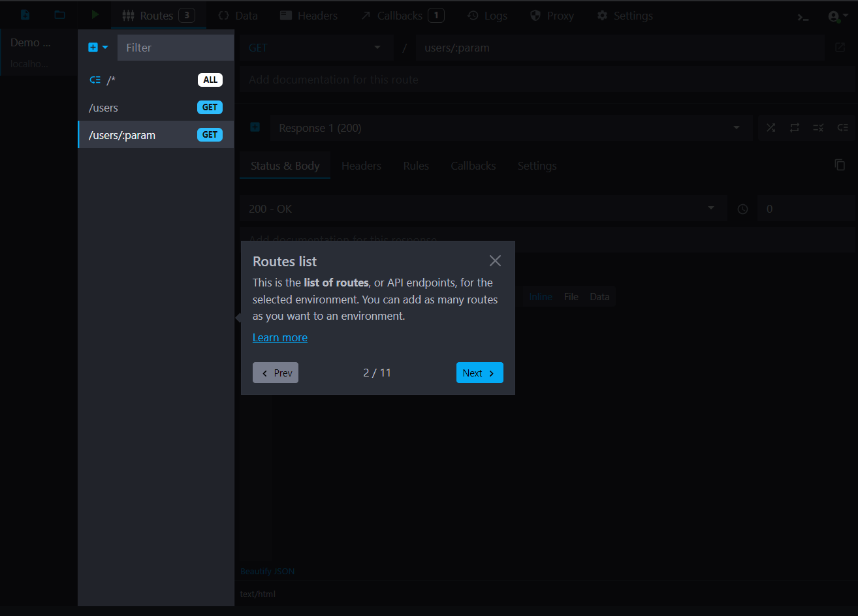Click the user account icon
858x616 pixels.
coord(834,16)
